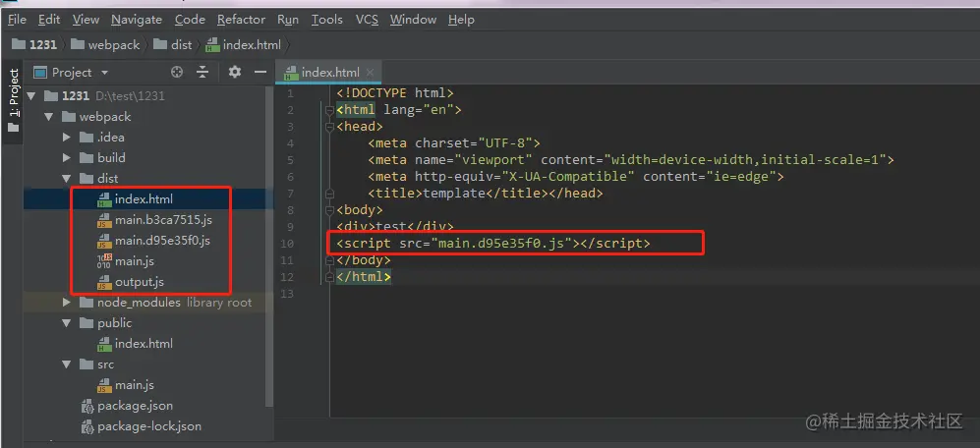Hide the Project panel with minus icon
The height and width of the screenshot is (448, 980).
[x=260, y=73]
